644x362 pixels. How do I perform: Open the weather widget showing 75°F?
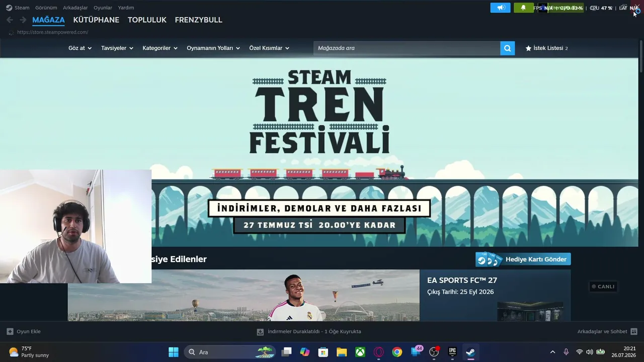point(29,352)
